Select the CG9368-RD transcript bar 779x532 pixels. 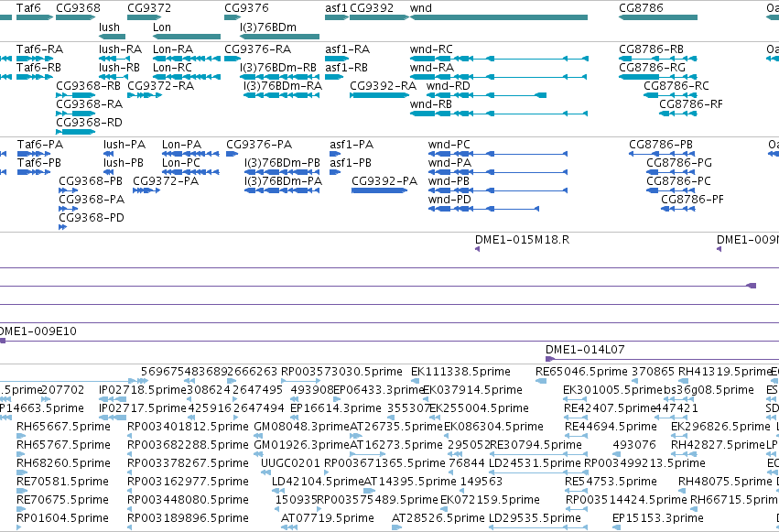75,132
